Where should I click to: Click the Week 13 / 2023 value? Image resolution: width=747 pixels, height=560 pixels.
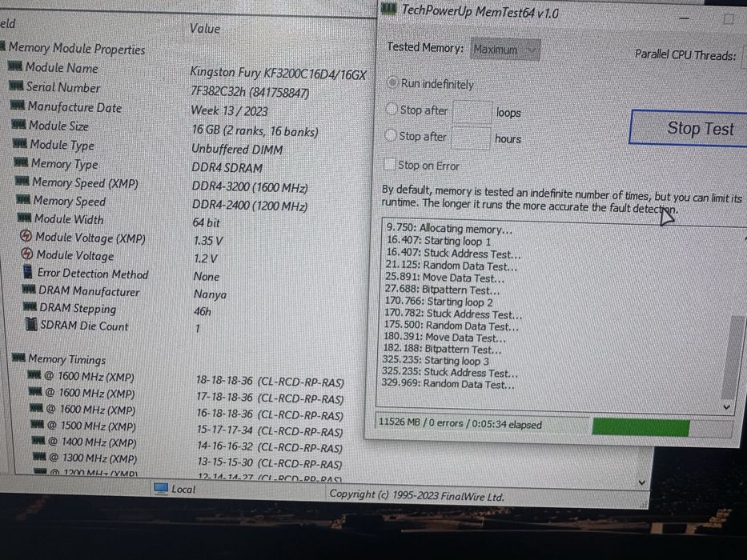229,111
